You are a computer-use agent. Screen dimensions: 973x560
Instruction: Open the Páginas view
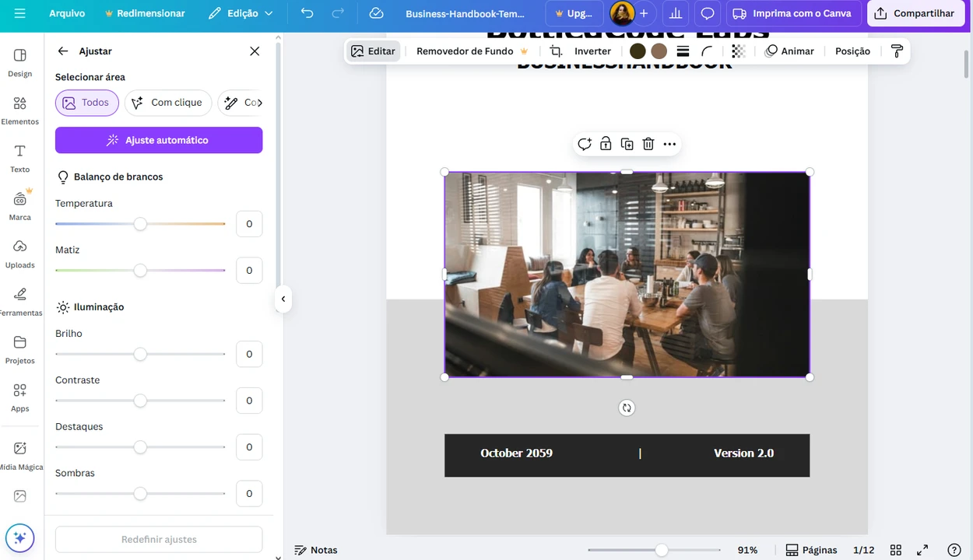(811, 550)
